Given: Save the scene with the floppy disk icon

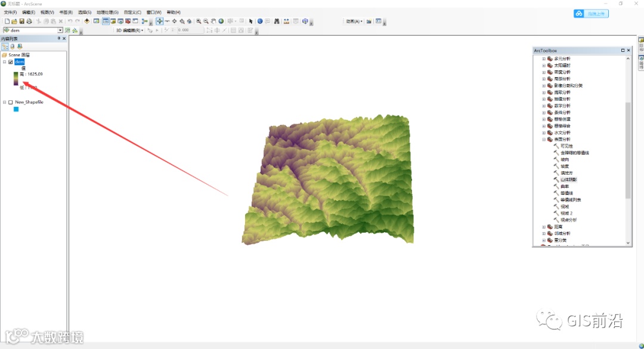Looking at the screenshot, I should pyautogui.click(x=22, y=21).
